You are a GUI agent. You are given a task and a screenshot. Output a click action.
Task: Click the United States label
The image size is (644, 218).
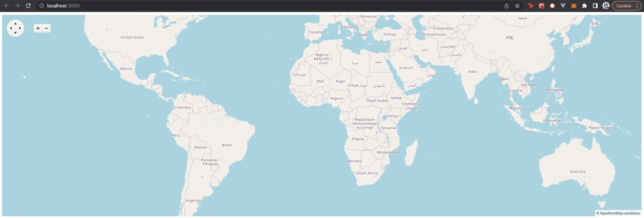pos(132,37)
